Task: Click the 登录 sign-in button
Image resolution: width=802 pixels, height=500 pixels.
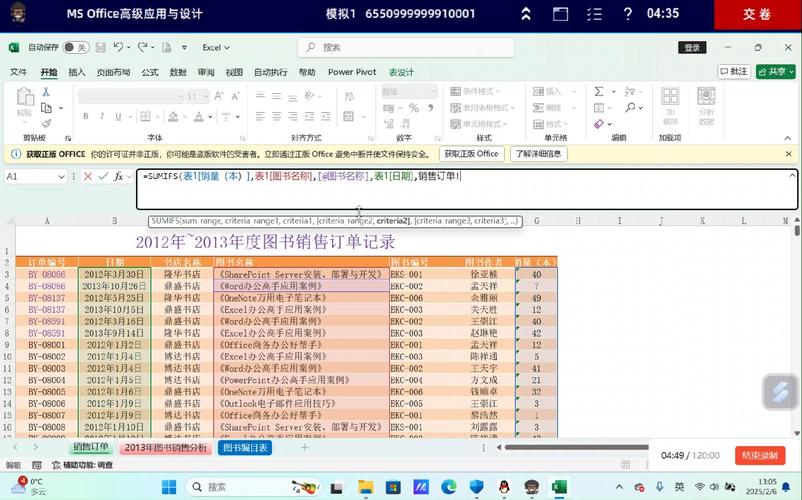Action: [692, 48]
